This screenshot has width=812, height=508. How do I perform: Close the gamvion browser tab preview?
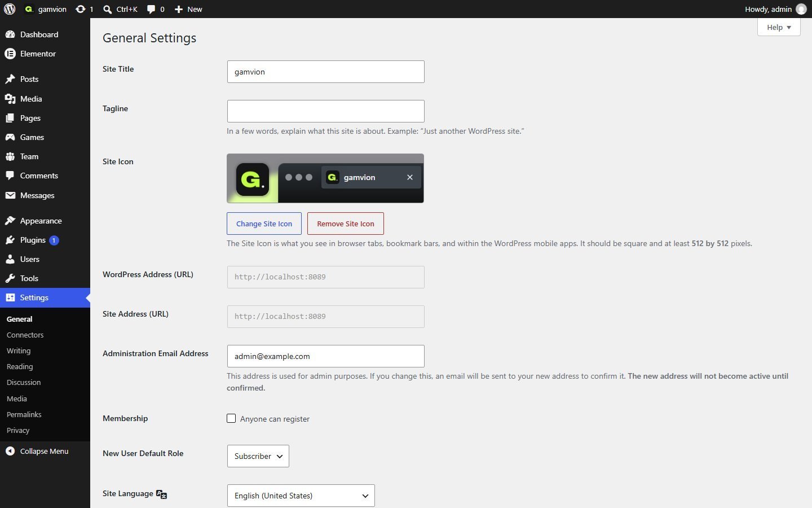[x=410, y=177]
